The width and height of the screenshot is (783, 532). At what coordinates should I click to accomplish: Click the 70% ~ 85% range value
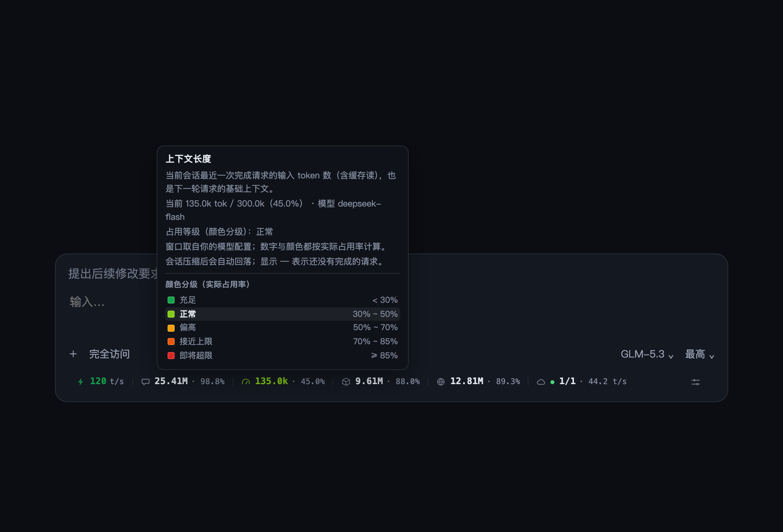point(375,341)
